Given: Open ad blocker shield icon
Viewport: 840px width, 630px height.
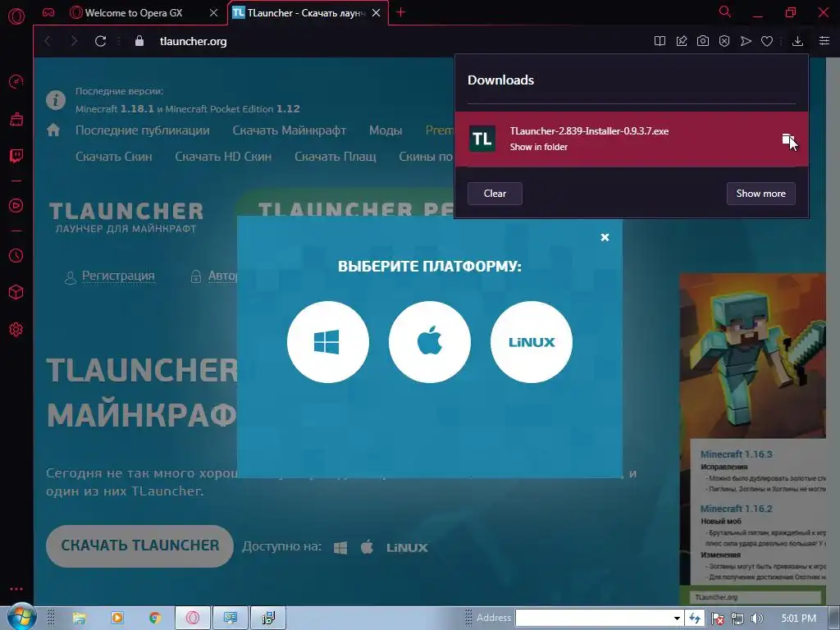Looking at the screenshot, I should point(724,41).
